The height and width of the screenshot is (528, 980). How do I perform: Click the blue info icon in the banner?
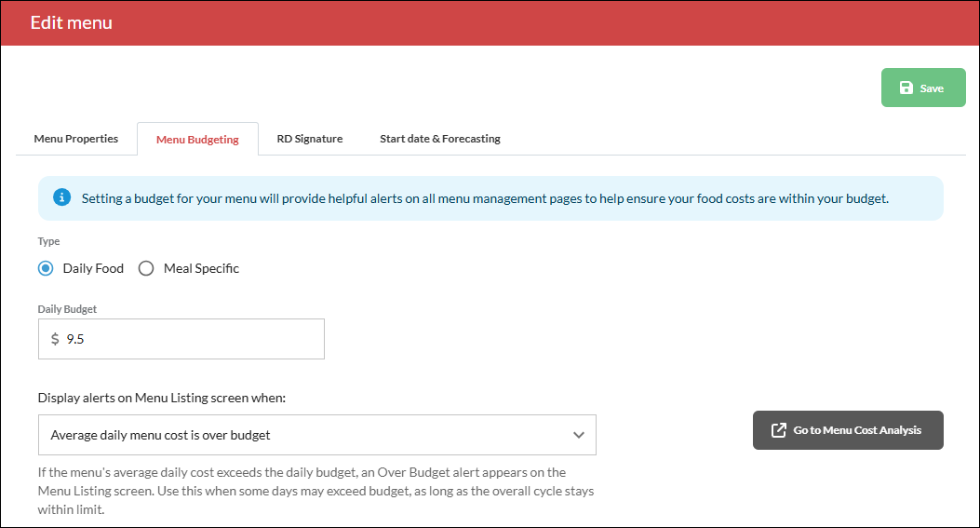(61, 197)
